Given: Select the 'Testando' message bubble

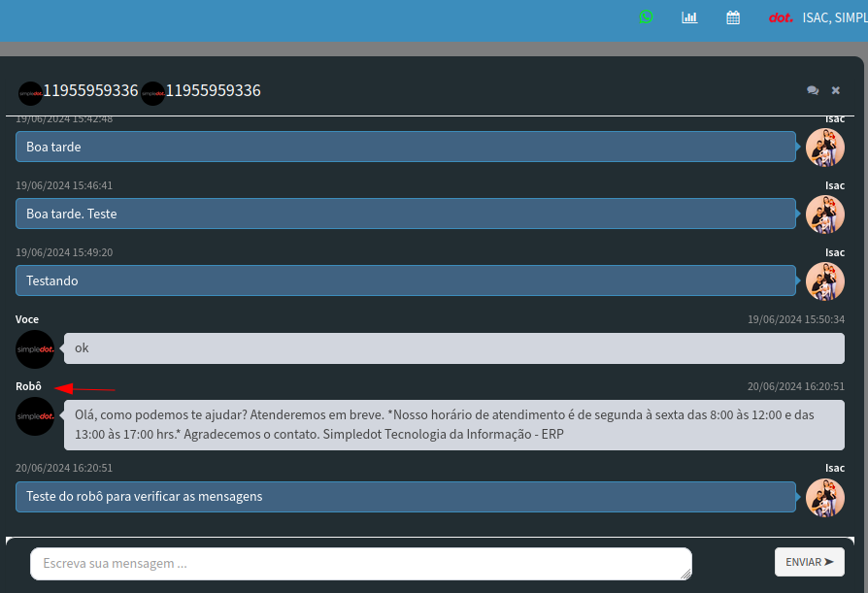Looking at the screenshot, I should (406, 280).
